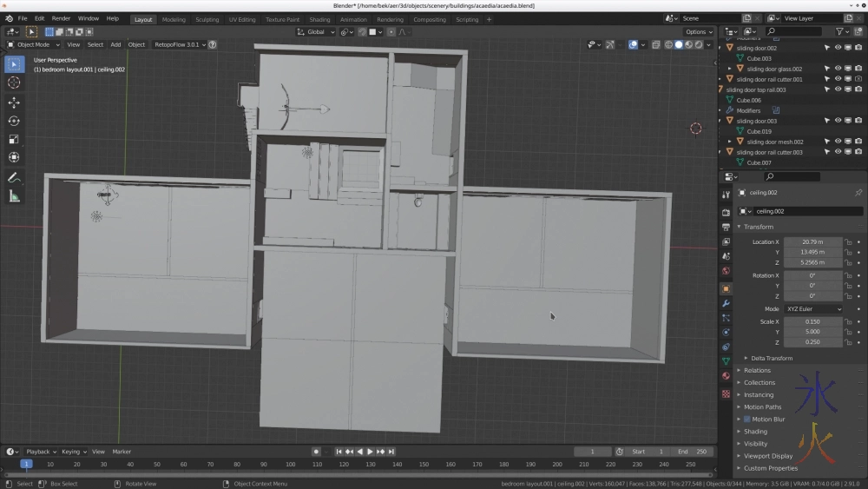Screen dimensions: 868x489
Task: Open the Object Mode dropdown
Action: pyautogui.click(x=34, y=44)
